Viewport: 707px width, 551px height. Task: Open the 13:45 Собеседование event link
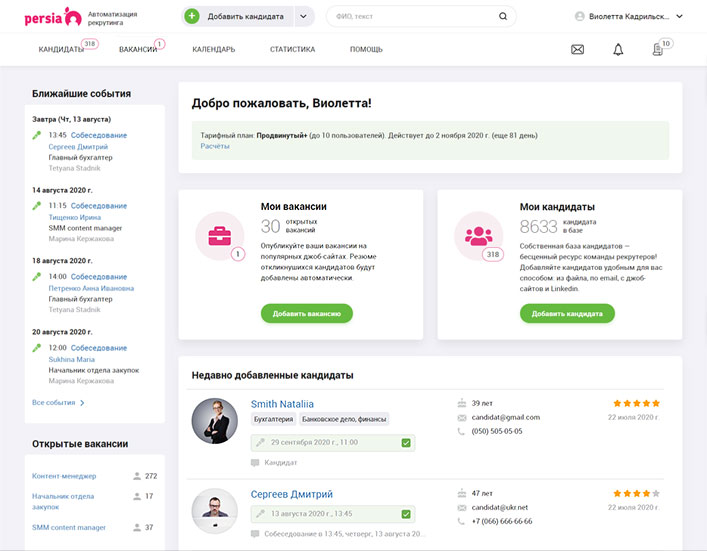point(99,135)
